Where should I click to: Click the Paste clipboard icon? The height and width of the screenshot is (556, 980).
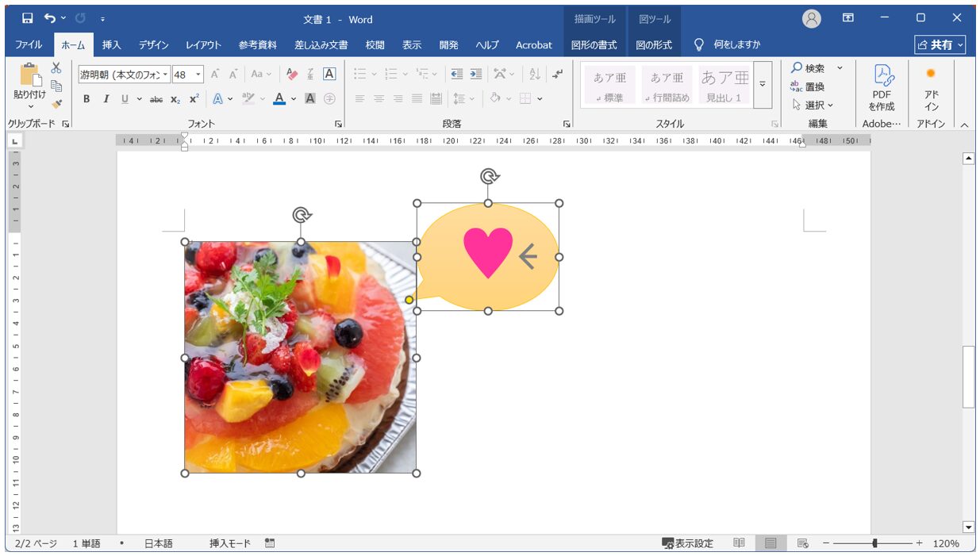[x=30, y=75]
